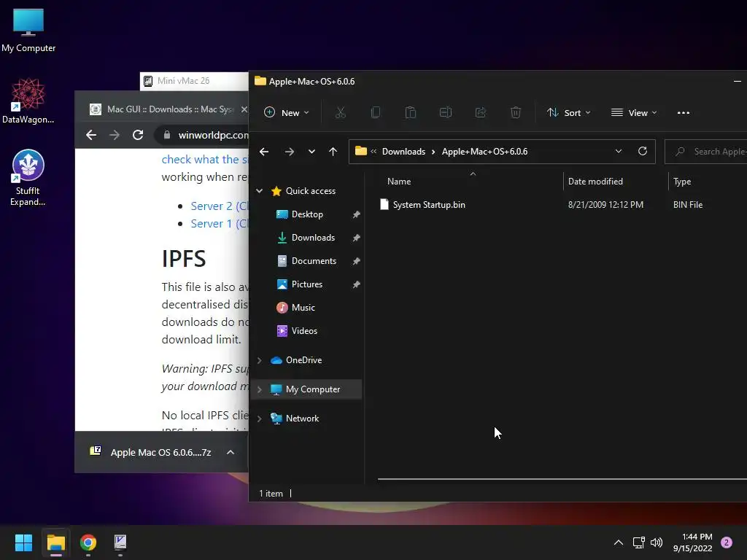Open the New dropdown menu
Screen dimensions: 747x560
click(286, 113)
